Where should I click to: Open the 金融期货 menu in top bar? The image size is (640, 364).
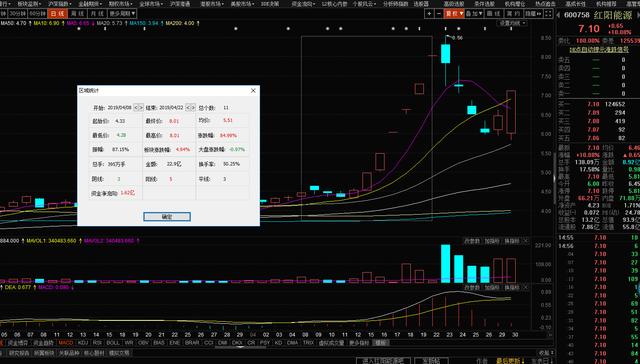(88, 4)
